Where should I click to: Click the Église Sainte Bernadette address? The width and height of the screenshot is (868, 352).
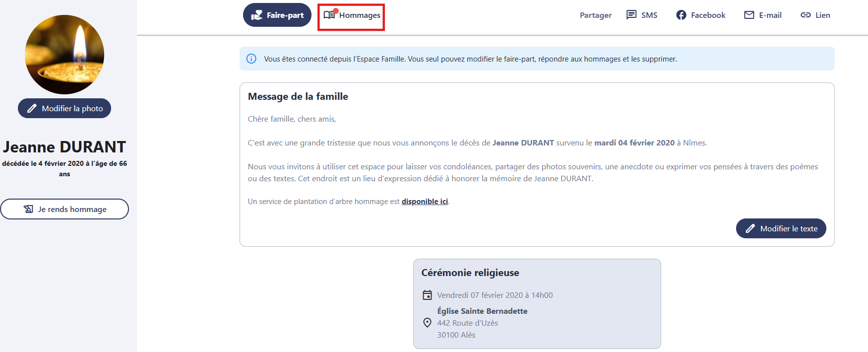click(482, 311)
